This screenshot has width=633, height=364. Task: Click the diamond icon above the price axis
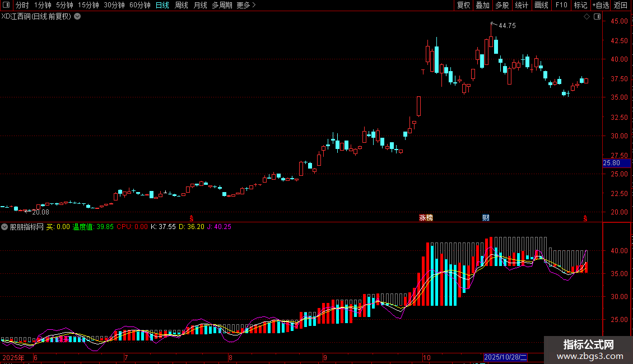click(587, 17)
